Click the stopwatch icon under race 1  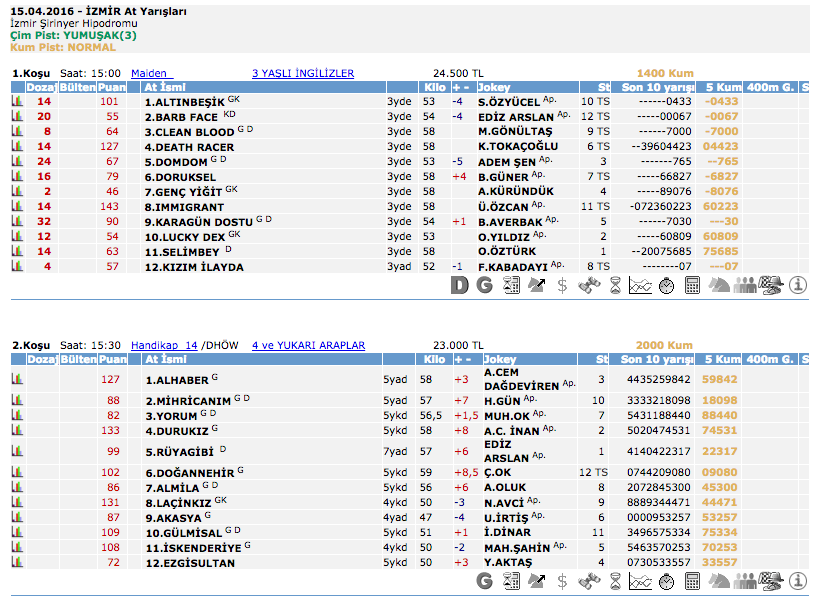pos(666,286)
